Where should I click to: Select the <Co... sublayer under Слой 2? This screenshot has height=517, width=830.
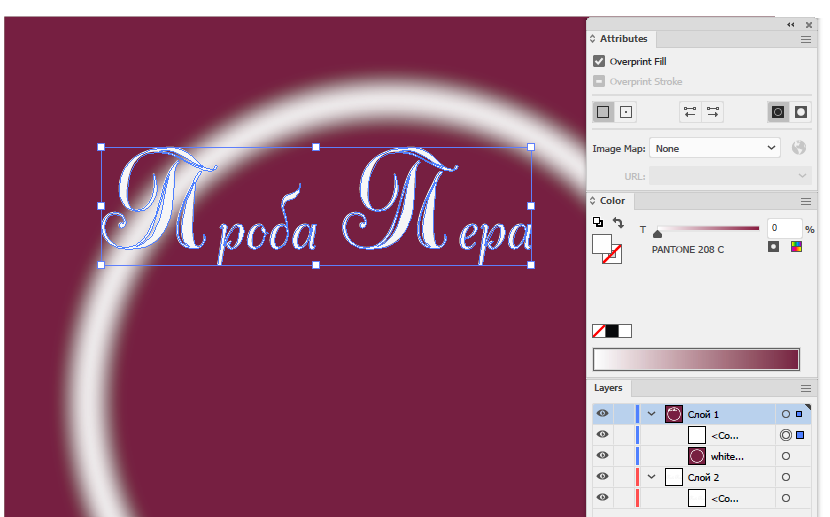(x=724, y=498)
